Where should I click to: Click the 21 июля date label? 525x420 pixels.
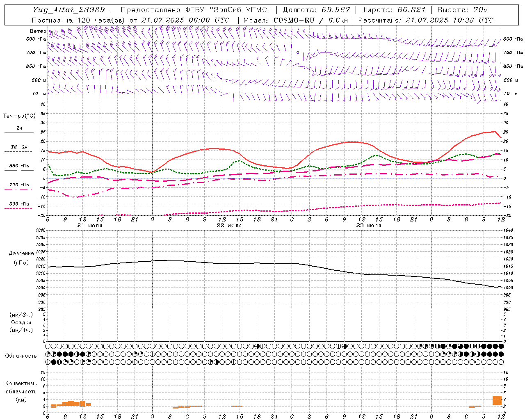tap(90, 226)
